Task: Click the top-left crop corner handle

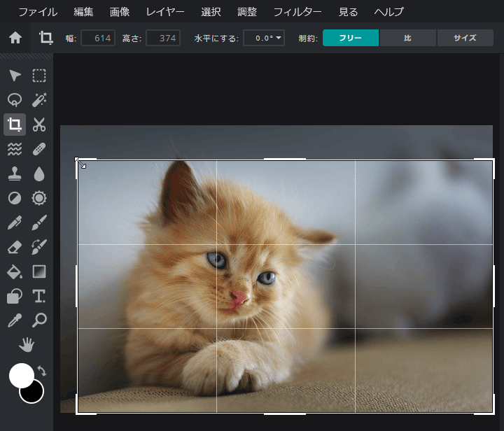Action: click(x=78, y=160)
